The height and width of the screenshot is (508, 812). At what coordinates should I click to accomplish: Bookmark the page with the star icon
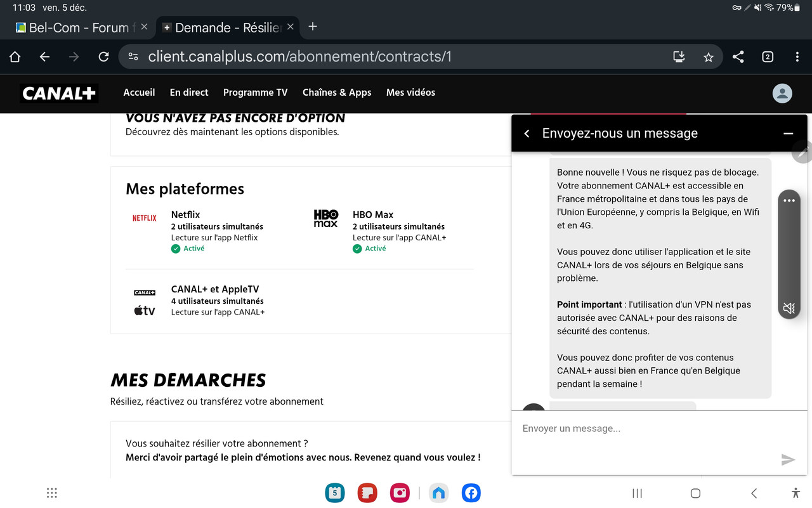(708, 56)
